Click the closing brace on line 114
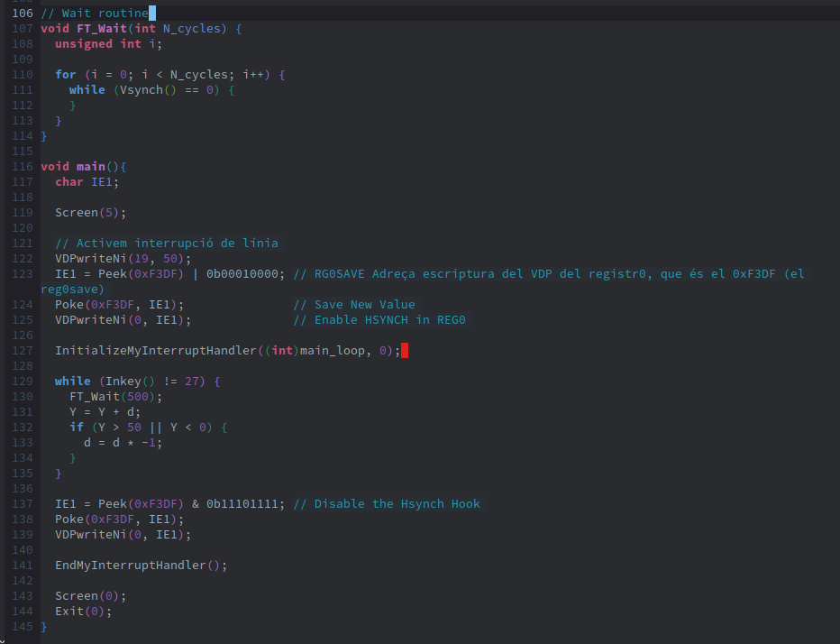The image size is (840, 644). click(x=44, y=136)
